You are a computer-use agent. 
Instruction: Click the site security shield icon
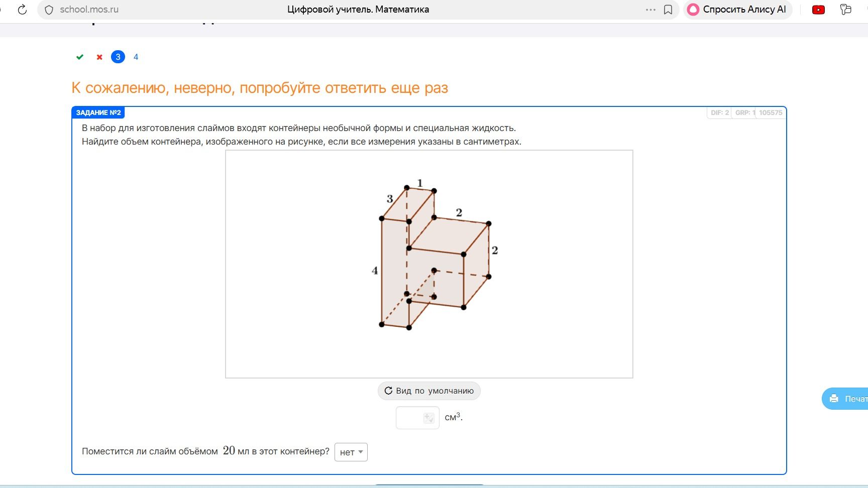tap(49, 10)
